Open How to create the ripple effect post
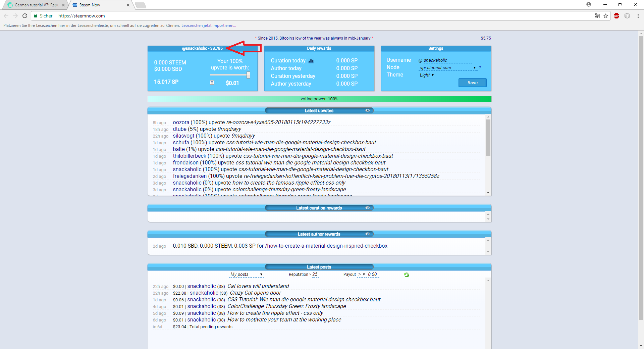The height and width of the screenshot is (349, 644). click(x=275, y=313)
